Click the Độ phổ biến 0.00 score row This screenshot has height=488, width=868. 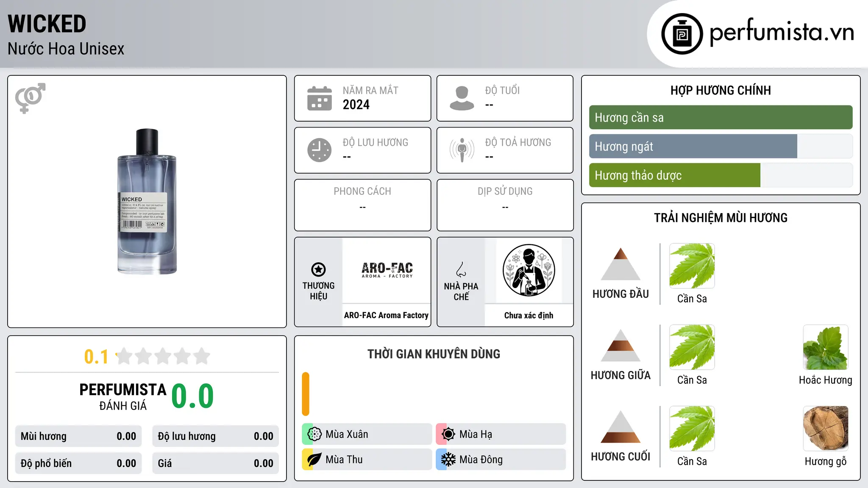pyautogui.click(x=78, y=463)
